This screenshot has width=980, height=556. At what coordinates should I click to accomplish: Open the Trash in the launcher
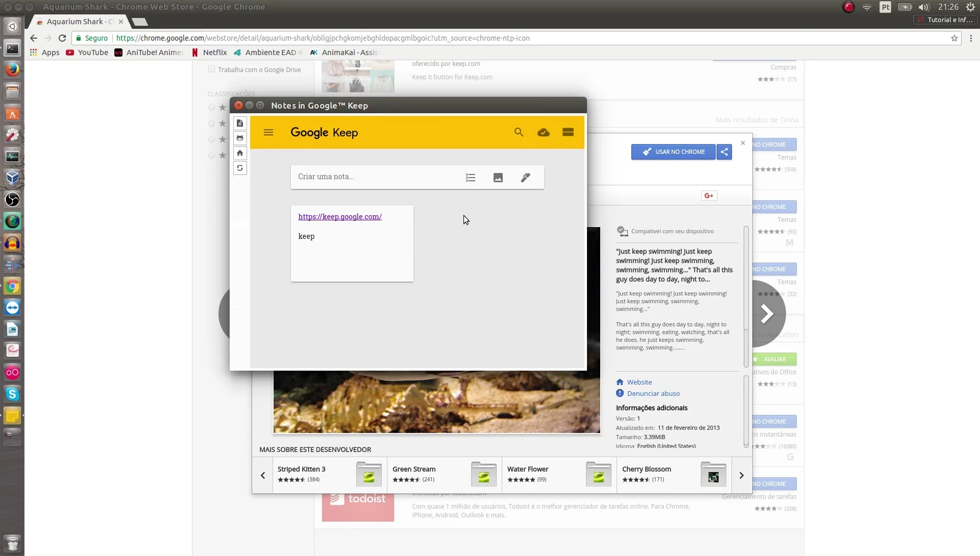coord(12,543)
